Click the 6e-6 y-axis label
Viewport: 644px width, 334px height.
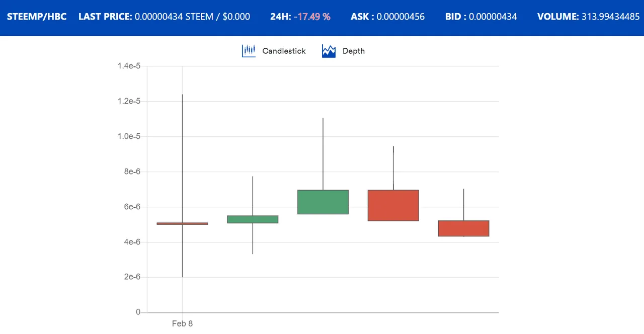click(131, 207)
